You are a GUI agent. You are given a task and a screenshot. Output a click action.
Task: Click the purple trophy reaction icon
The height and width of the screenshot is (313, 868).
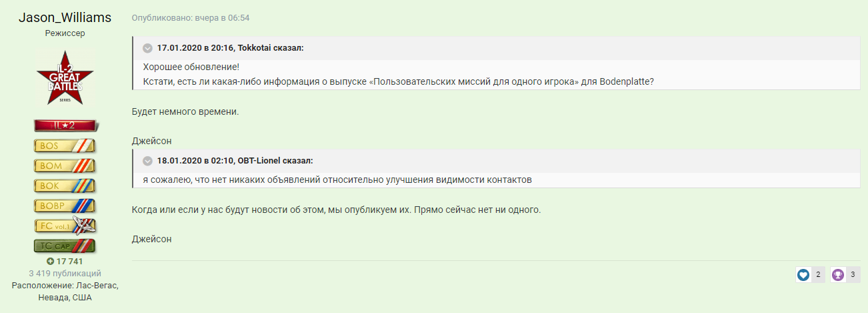(838, 274)
